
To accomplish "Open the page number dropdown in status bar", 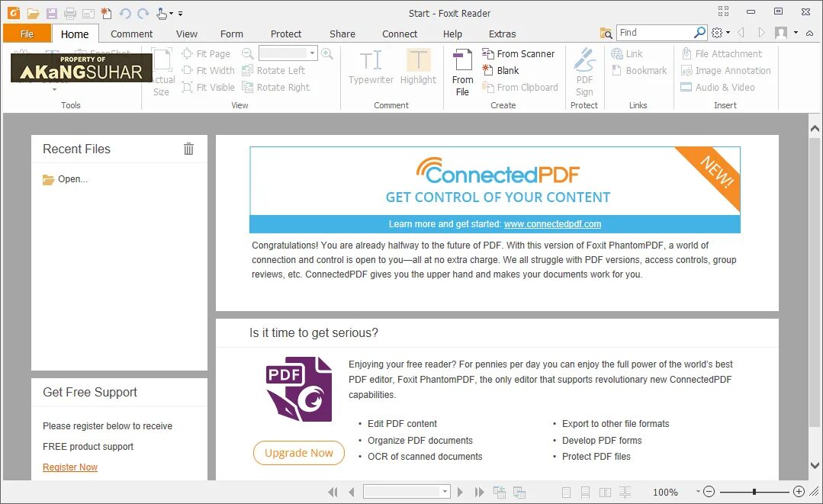I will tap(445, 491).
